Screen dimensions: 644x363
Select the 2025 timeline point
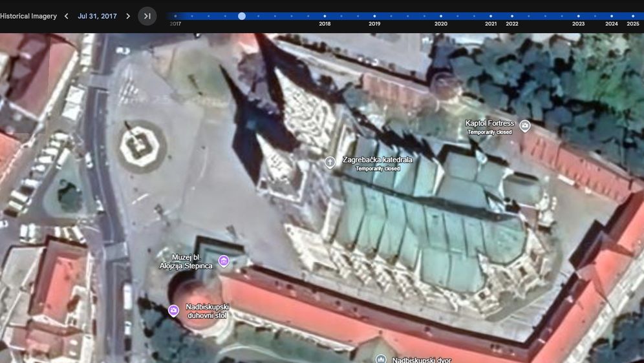pyautogui.click(x=633, y=16)
